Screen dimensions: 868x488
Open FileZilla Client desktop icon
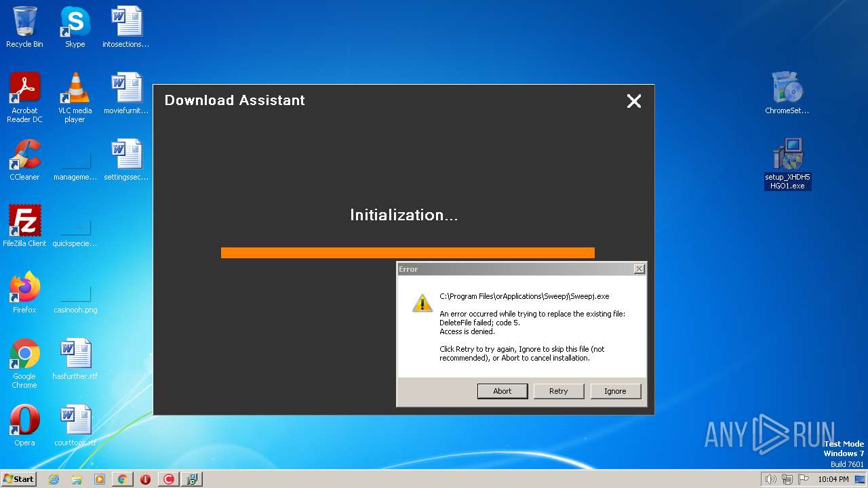[24, 226]
